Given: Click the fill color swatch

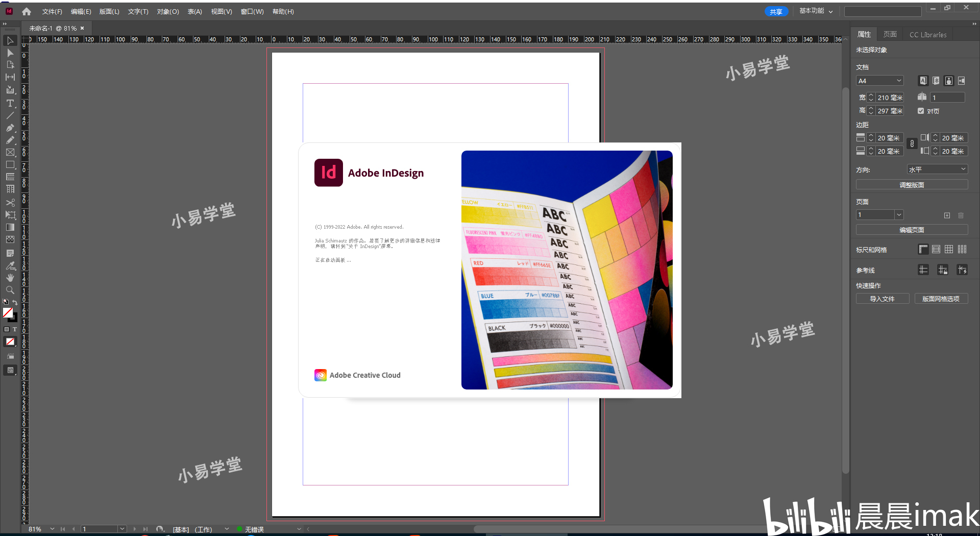Looking at the screenshot, I should pos(8,312).
